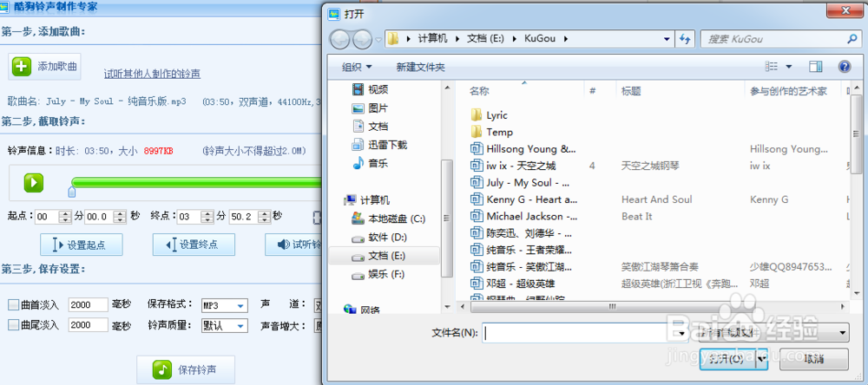Screen dimensions: 868x385
Task: Click 设置终点 button
Action: coord(194,245)
